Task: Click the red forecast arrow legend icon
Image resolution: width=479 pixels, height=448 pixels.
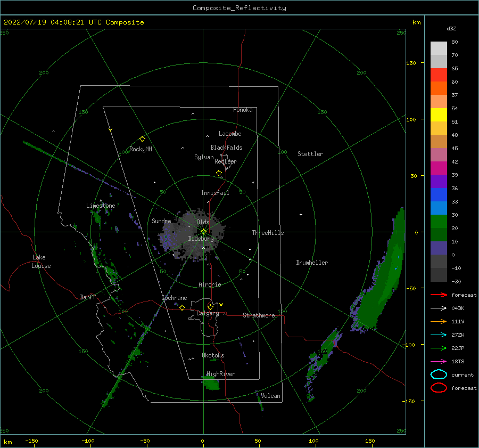Action: [x=439, y=295]
